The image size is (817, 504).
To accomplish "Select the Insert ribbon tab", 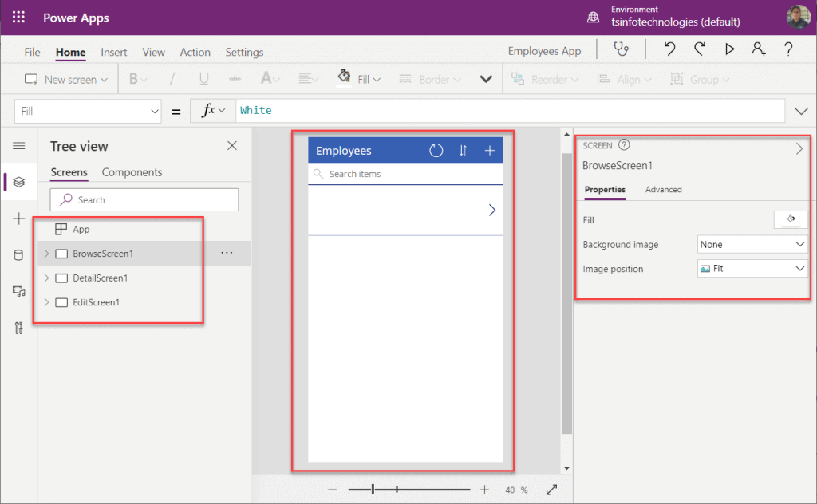I will 113,52.
